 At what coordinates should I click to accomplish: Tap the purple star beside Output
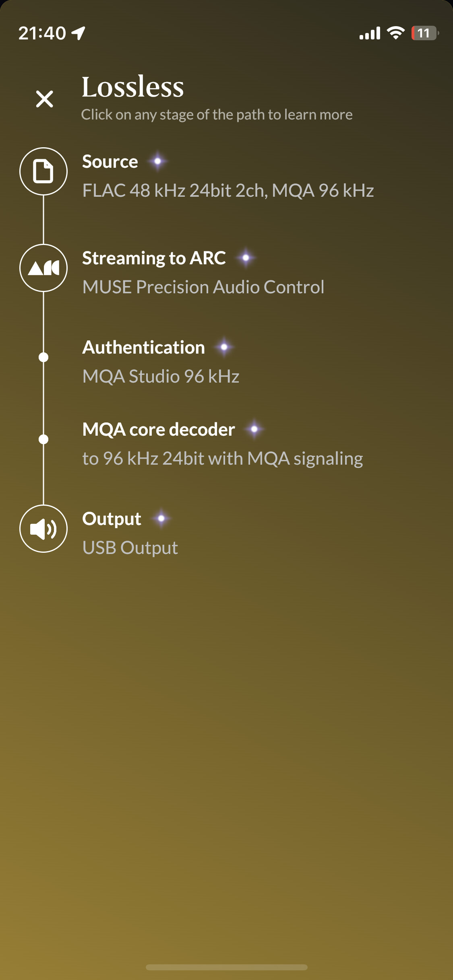pyautogui.click(x=161, y=519)
